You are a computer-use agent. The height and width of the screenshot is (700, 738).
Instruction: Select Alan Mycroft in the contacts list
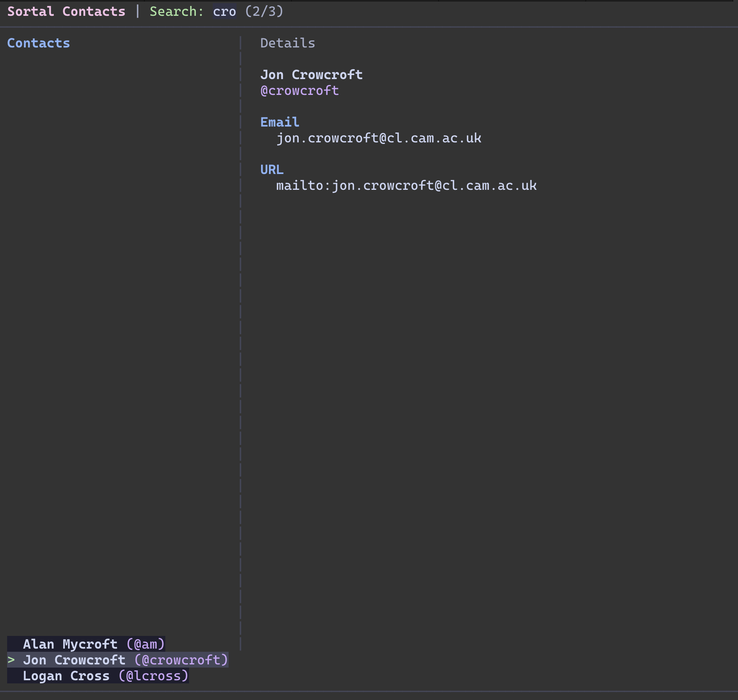[70, 644]
